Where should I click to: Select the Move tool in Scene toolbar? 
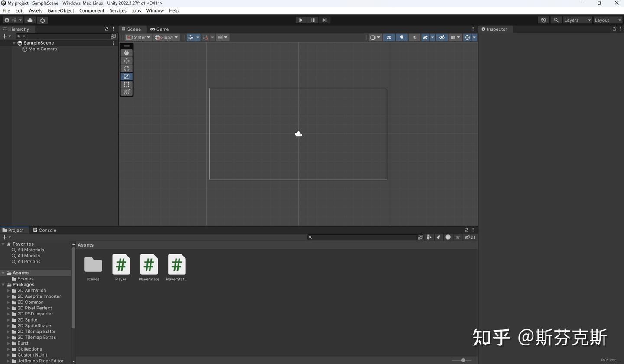tap(127, 61)
